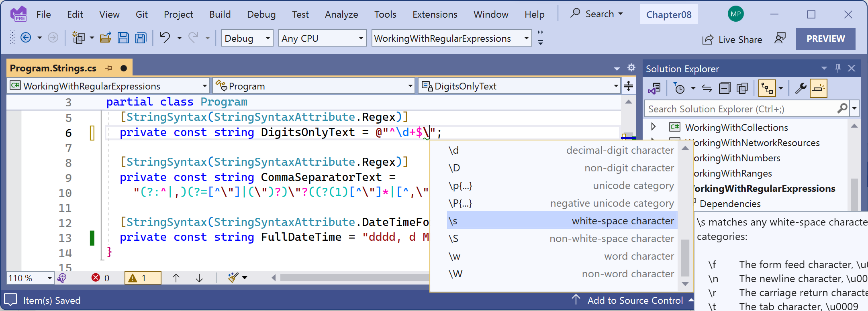Open Properties wrench icon
This screenshot has height=311, width=868.
pyautogui.click(x=801, y=88)
